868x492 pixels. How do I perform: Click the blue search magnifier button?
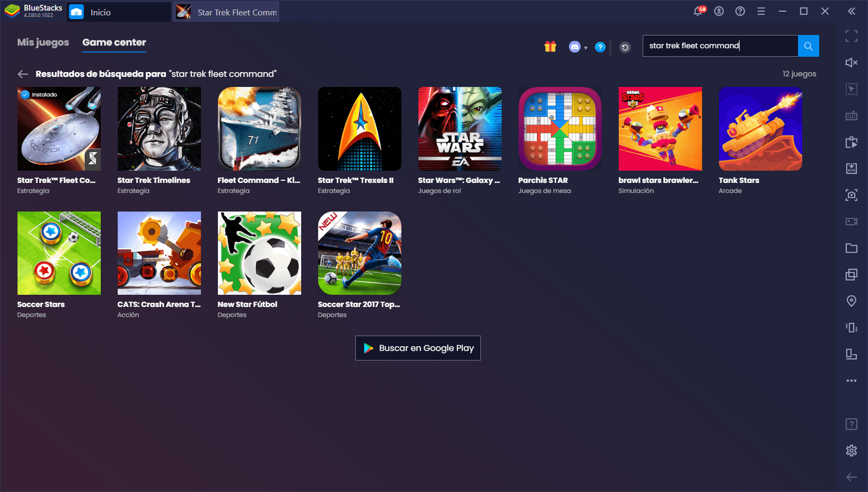point(809,46)
